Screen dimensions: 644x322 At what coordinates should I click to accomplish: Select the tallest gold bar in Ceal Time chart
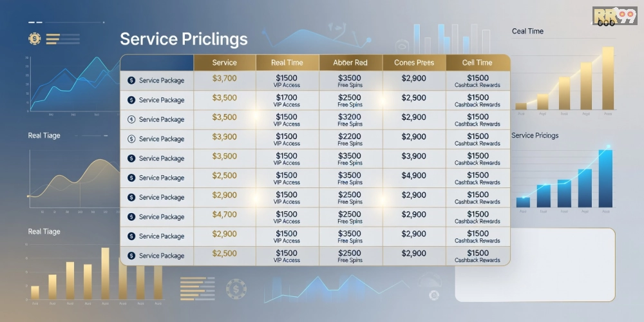(607, 77)
